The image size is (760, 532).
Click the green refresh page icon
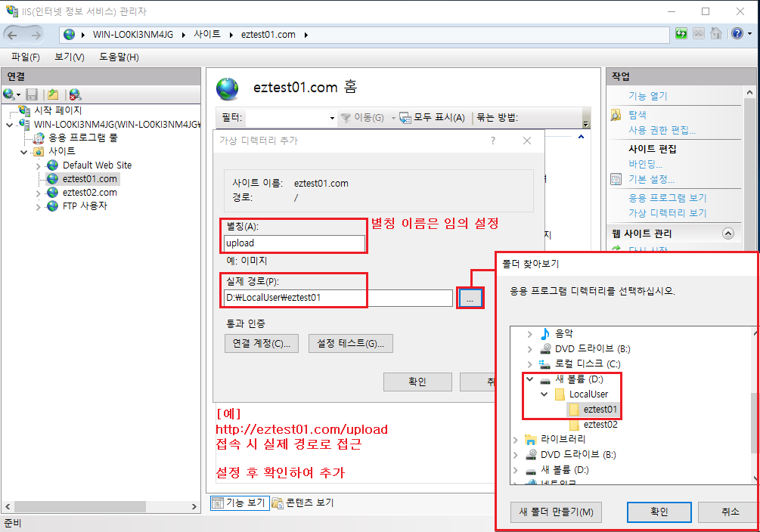tap(681, 34)
